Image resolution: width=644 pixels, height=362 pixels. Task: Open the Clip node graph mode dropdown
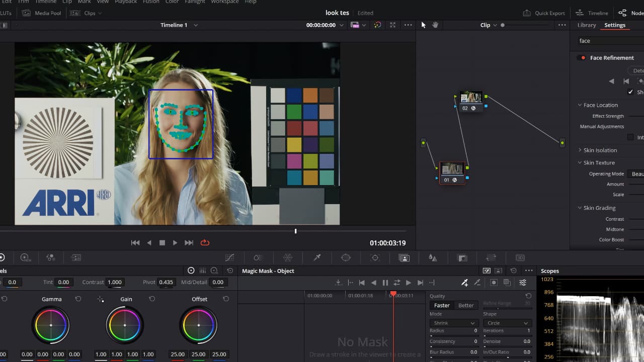tap(495, 25)
